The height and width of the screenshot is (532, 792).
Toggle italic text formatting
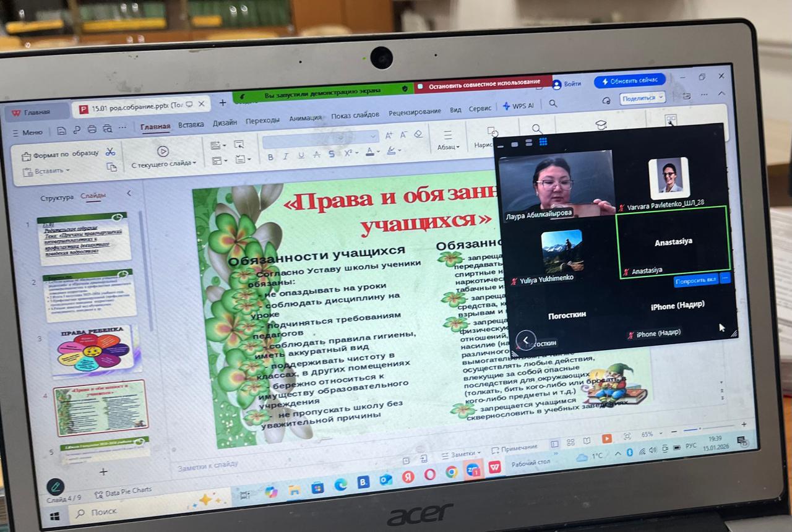(x=286, y=157)
